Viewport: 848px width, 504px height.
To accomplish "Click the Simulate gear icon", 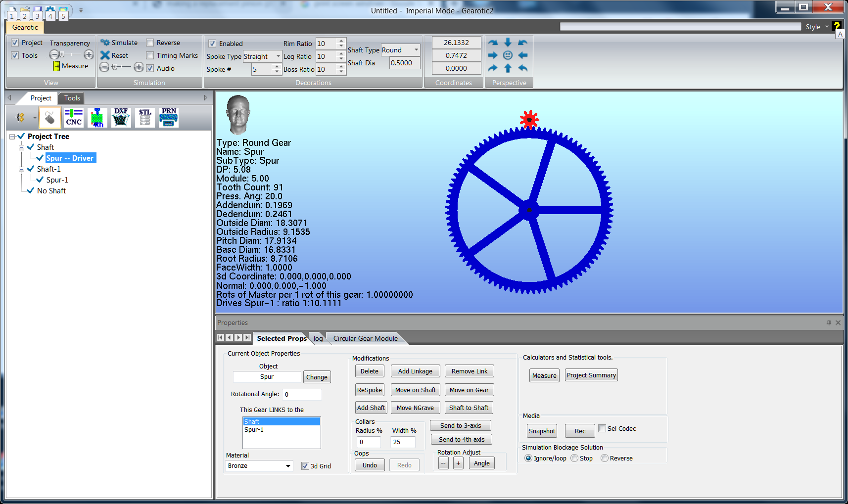I will [105, 43].
